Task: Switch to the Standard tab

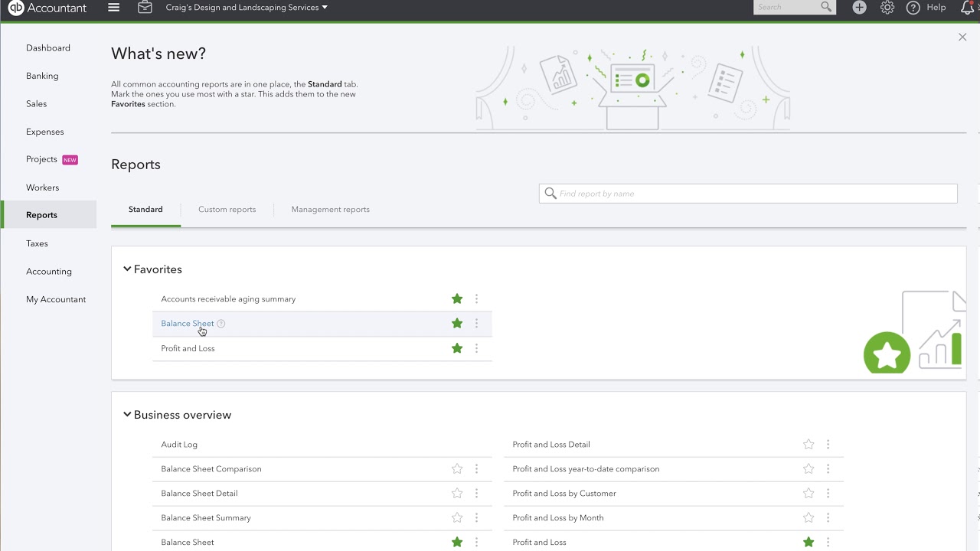Action: 145,209
